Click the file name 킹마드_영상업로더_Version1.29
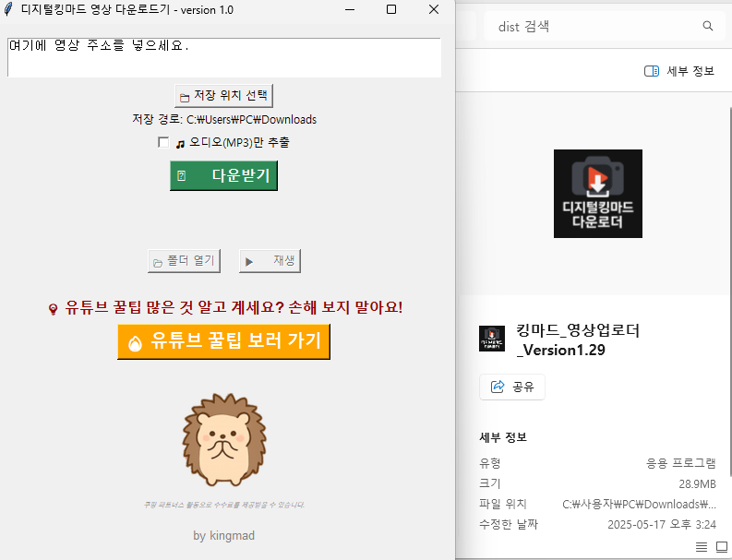This screenshot has width=732, height=560. pos(578,340)
